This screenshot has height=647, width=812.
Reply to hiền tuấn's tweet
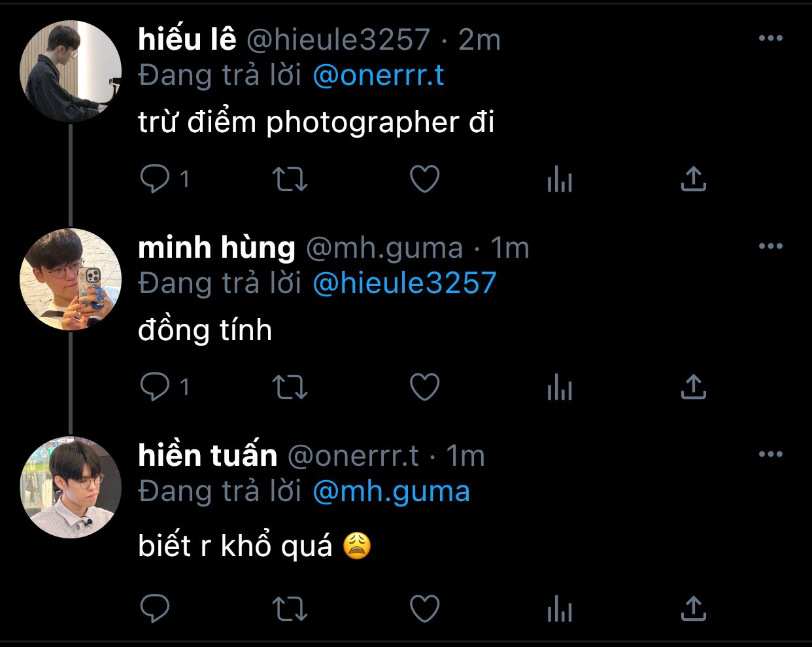point(155,608)
